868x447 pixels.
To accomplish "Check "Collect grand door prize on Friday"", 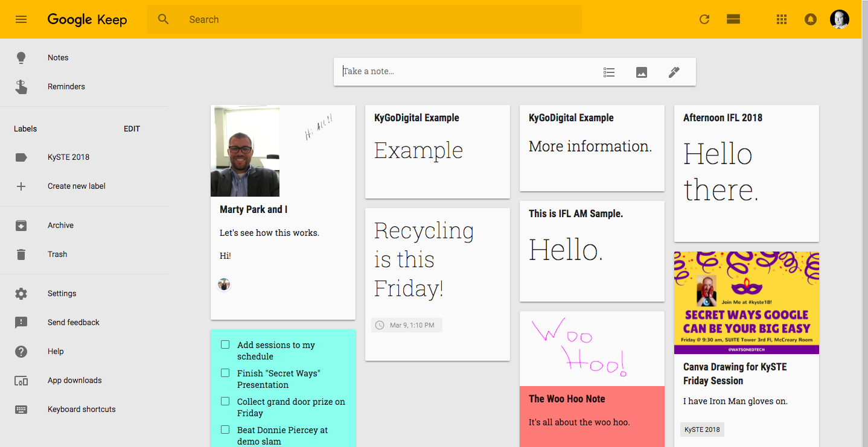I will click(225, 402).
